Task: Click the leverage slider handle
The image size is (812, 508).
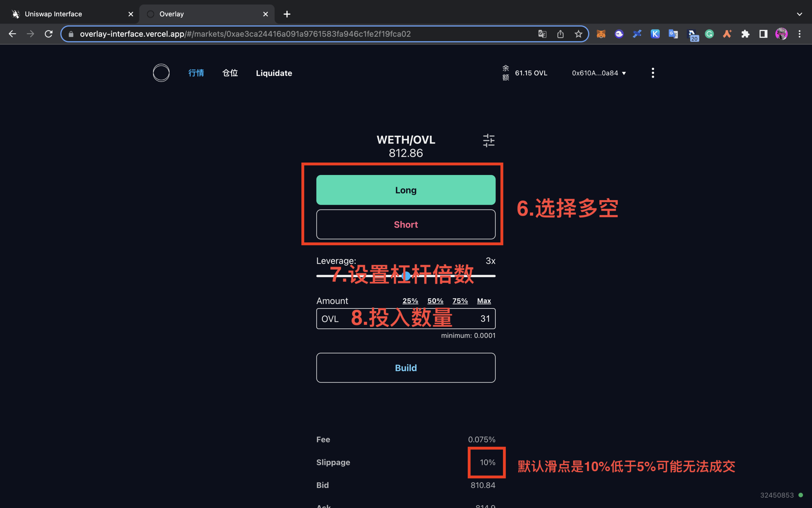Action: pyautogui.click(x=406, y=276)
